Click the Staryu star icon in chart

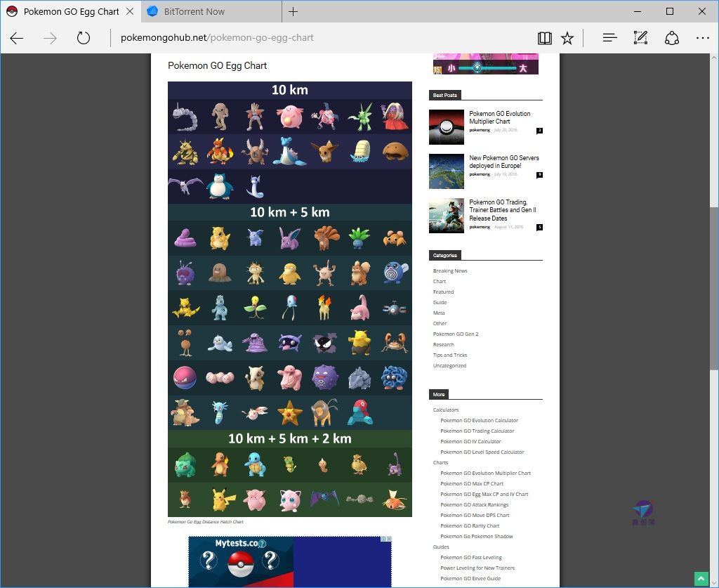point(290,413)
